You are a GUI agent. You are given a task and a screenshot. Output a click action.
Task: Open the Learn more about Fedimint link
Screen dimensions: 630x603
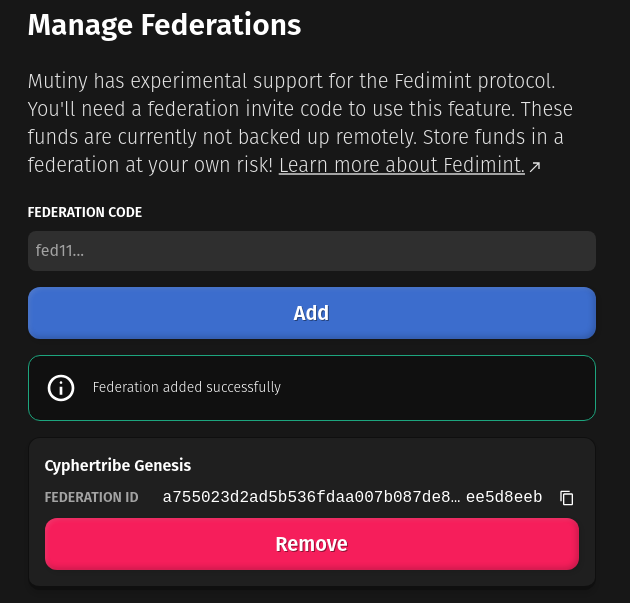pos(401,165)
